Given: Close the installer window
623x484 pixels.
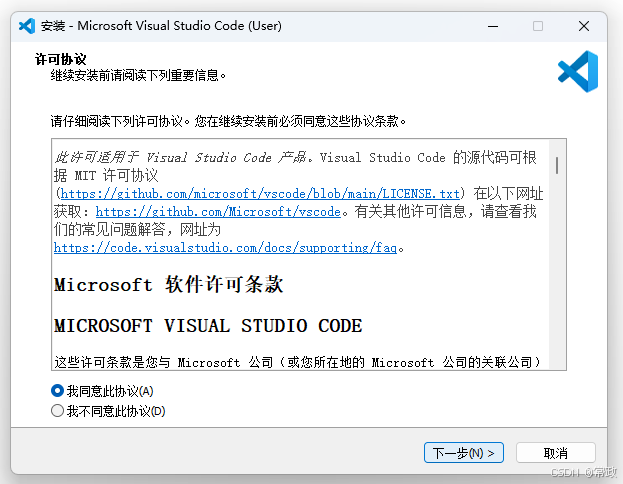Looking at the screenshot, I should pos(584,26).
